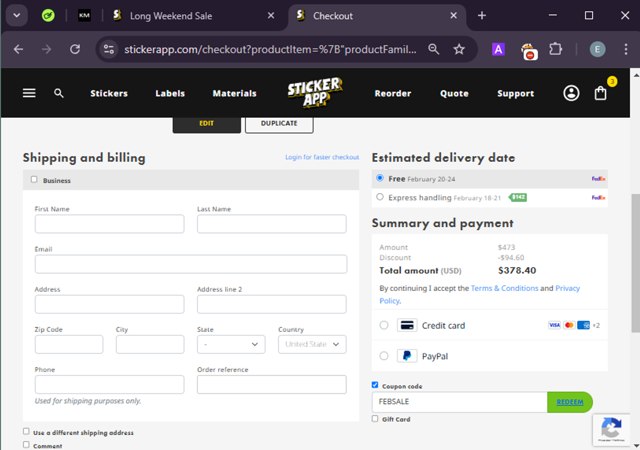Click the PayPal logo icon
Image resolution: width=640 pixels, height=450 pixels.
[x=407, y=356]
